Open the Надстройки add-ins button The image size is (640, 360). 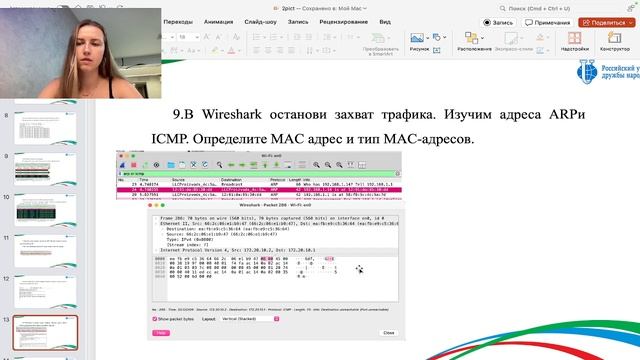pos(575,42)
